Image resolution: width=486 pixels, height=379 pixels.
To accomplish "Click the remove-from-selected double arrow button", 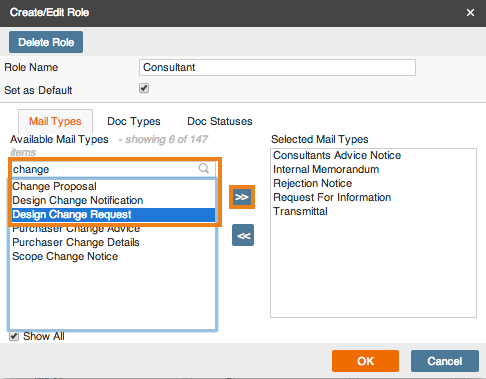I will 243,235.
